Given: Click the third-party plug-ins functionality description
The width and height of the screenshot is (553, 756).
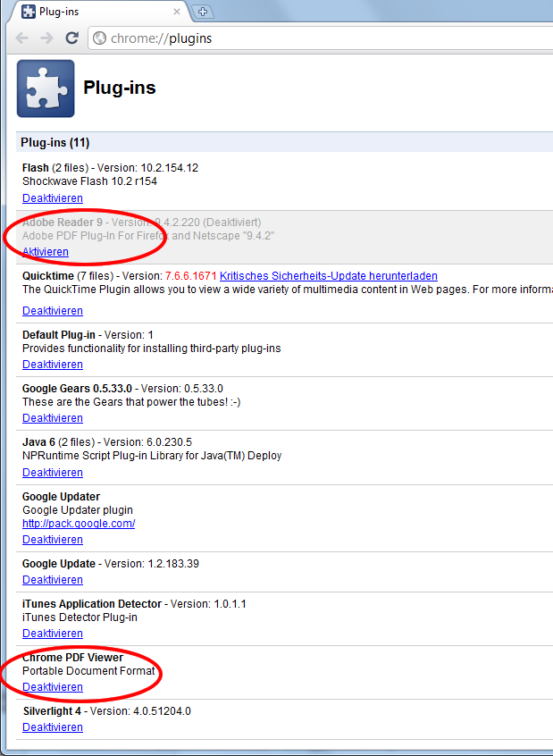Looking at the screenshot, I should (151, 349).
